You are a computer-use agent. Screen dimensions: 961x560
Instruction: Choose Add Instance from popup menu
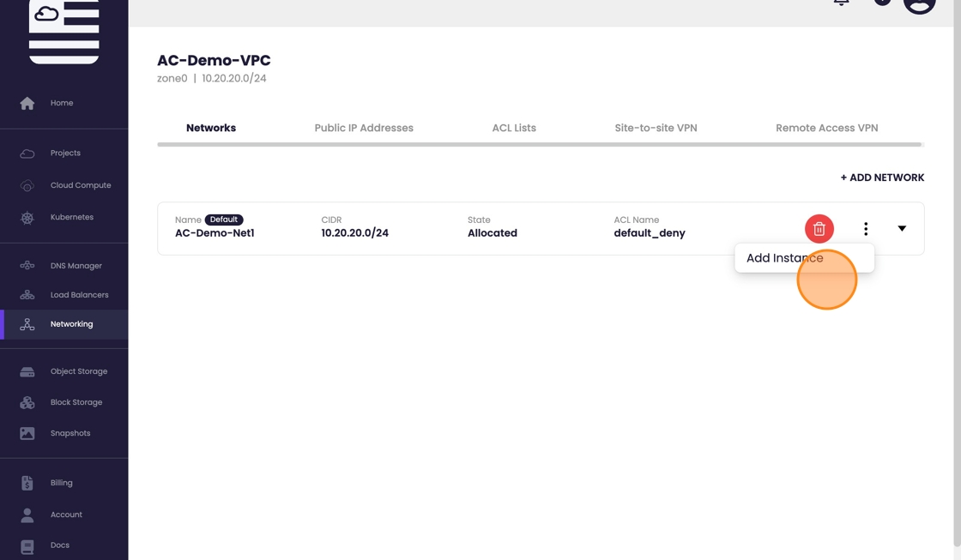(784, 258)
